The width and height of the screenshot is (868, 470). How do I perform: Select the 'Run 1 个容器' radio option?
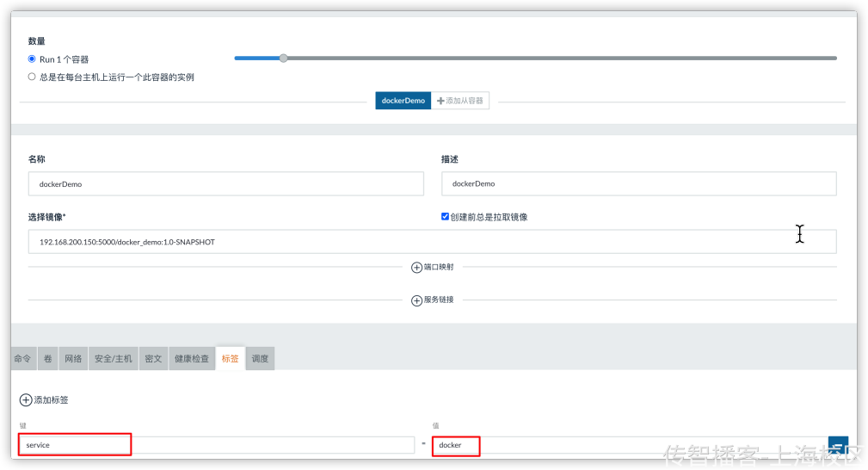click(x=32, y=59)
